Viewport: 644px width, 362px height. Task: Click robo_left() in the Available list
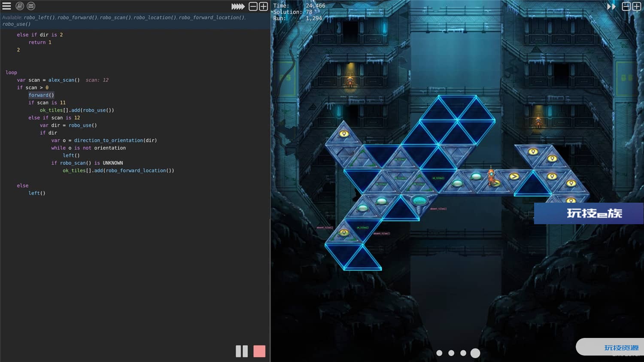coord(39,18)
